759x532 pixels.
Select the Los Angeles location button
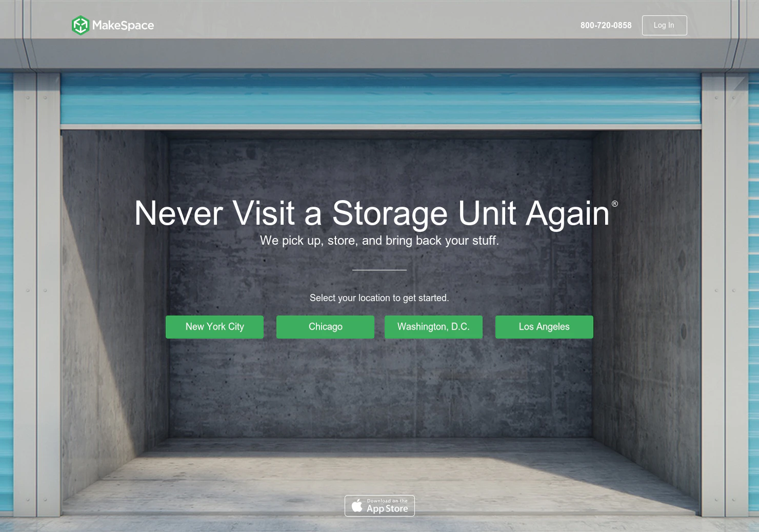pos(544,327)
